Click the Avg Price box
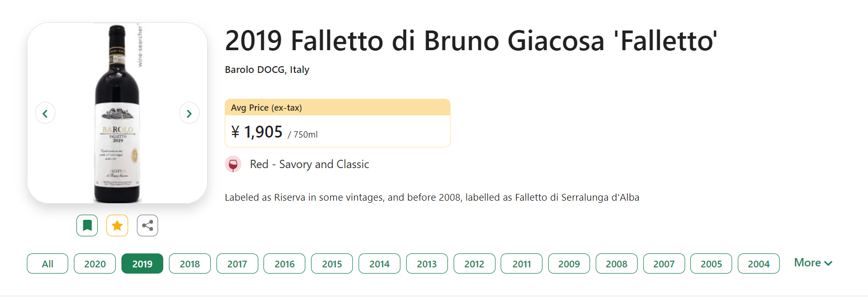This screenshot has height=301, width=868. click(337, 123)
